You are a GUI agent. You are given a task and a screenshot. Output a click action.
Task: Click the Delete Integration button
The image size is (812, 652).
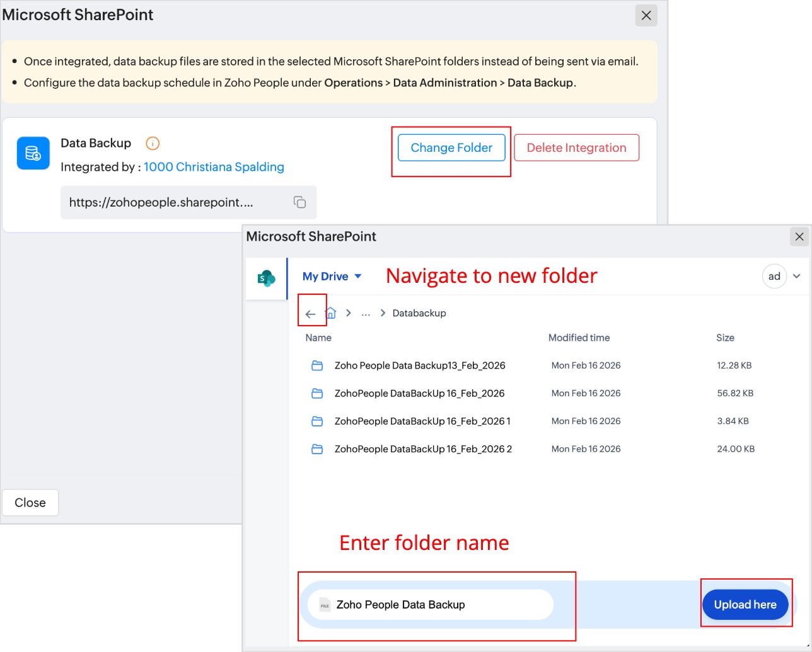click(576, 148)
